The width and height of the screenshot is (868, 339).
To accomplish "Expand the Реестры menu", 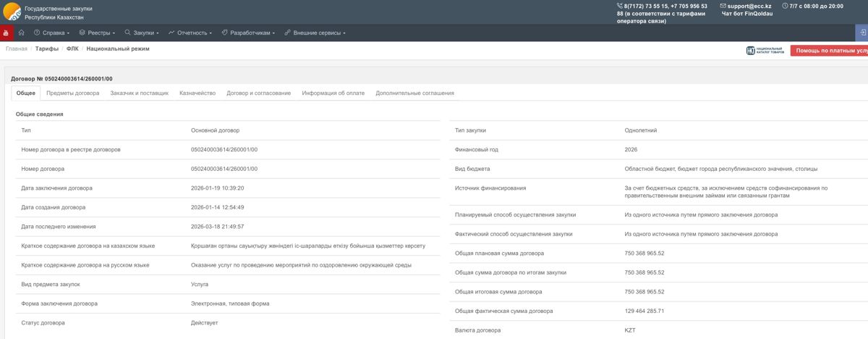I will (x=97, y=33).
